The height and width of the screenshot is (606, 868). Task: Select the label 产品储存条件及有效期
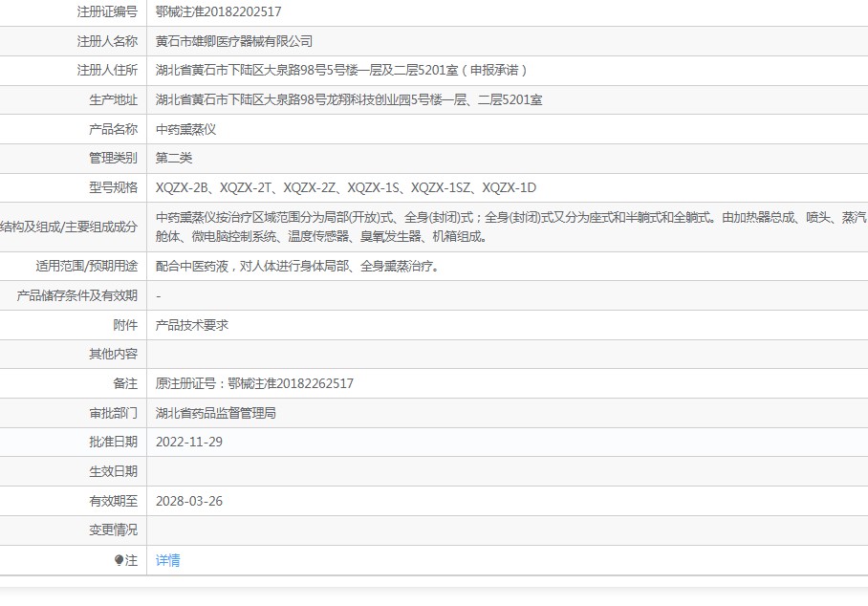(76, 295)
